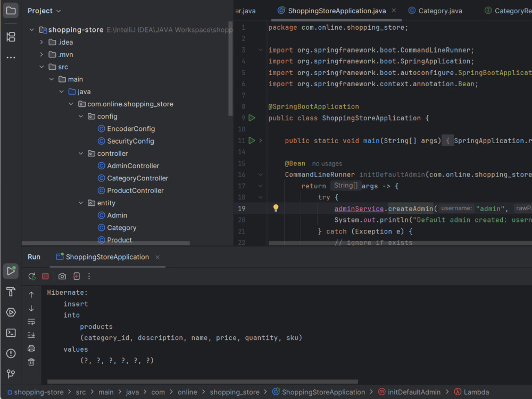The width and height of the screenshot is (532, 399).
Task: Click the 'no usages' hint near @Bean
Action: [x=327, y=163]
